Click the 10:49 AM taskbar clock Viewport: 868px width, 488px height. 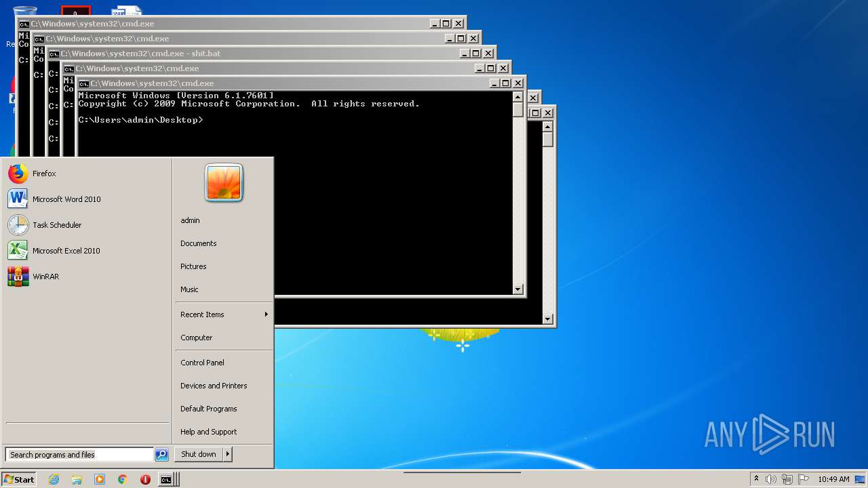click(x=833, y=479)
